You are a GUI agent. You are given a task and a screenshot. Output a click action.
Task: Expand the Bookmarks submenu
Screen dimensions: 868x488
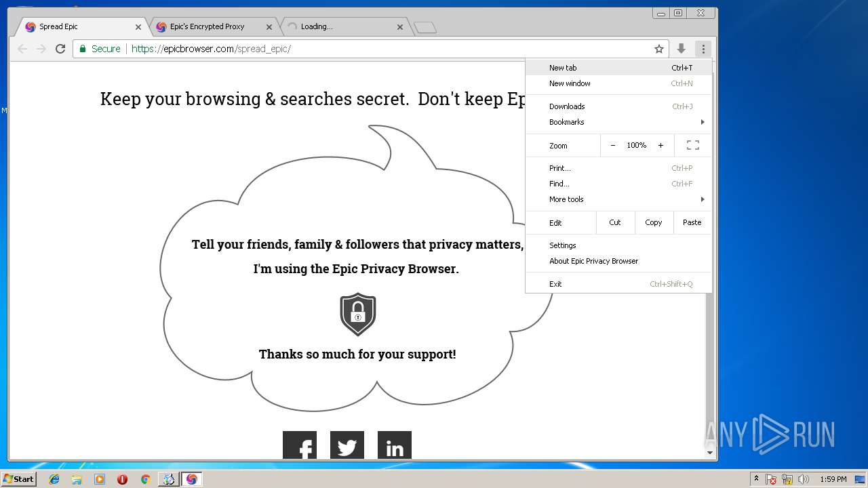pos(618,122)
